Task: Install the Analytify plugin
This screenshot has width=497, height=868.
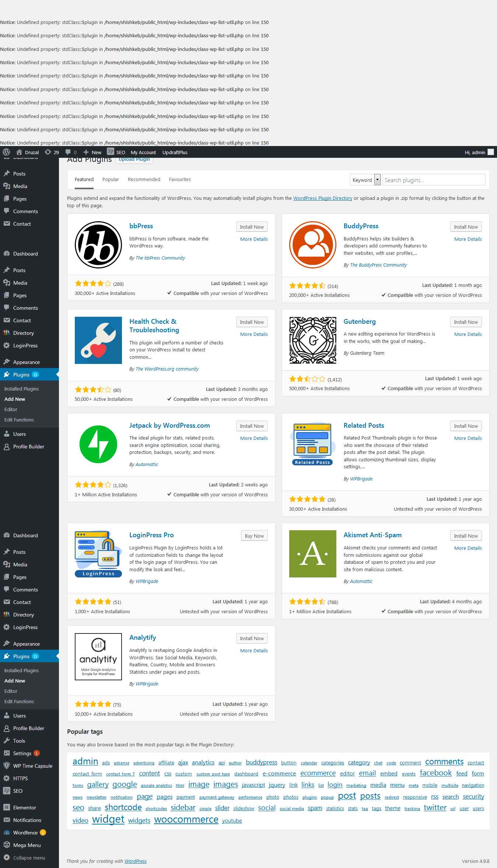Action: 252,638
